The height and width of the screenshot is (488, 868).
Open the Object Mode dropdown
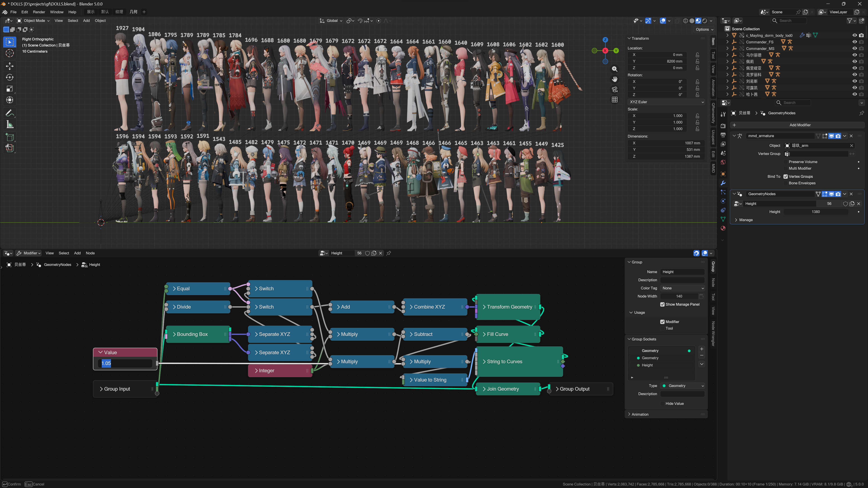pyautogui.click(x=33, y=21)
